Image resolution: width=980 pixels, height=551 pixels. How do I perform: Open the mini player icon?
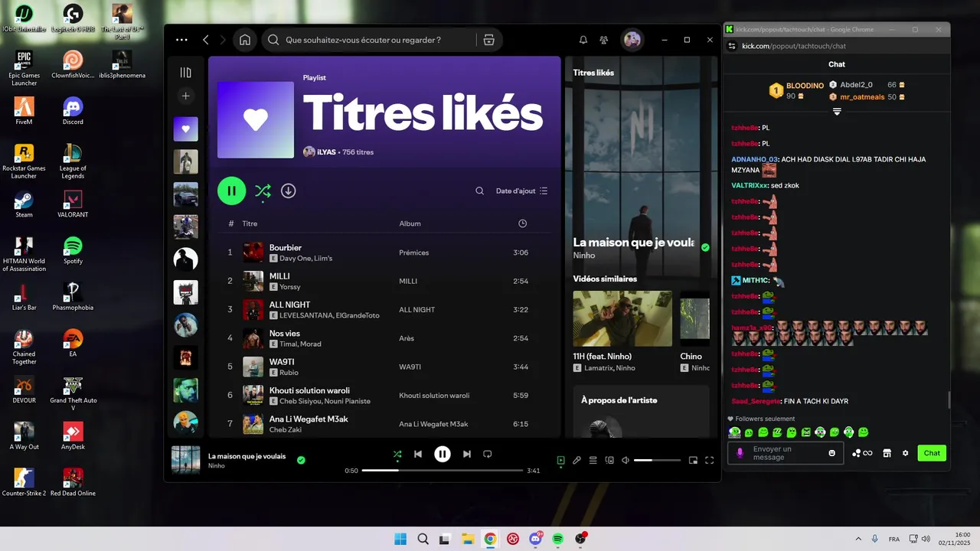coord(693,460)
